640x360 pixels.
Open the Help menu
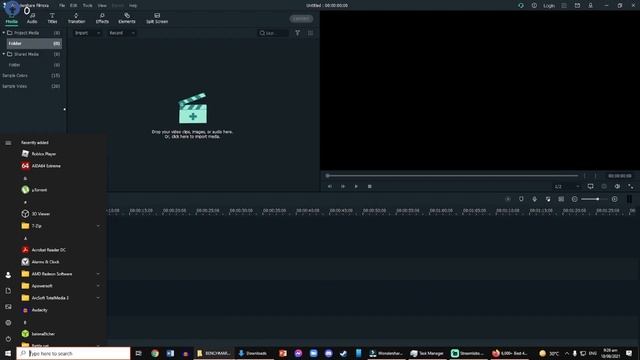click(x=133, y=6)
